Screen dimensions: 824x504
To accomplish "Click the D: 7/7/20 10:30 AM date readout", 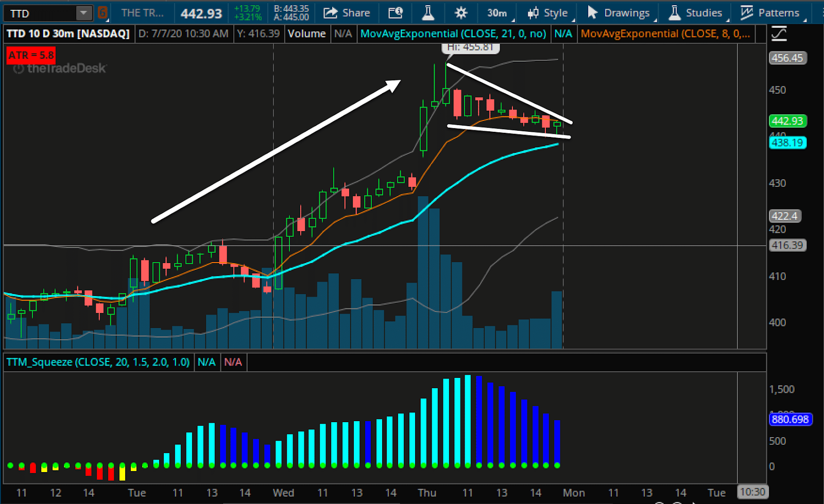I will tap(183, 34).
